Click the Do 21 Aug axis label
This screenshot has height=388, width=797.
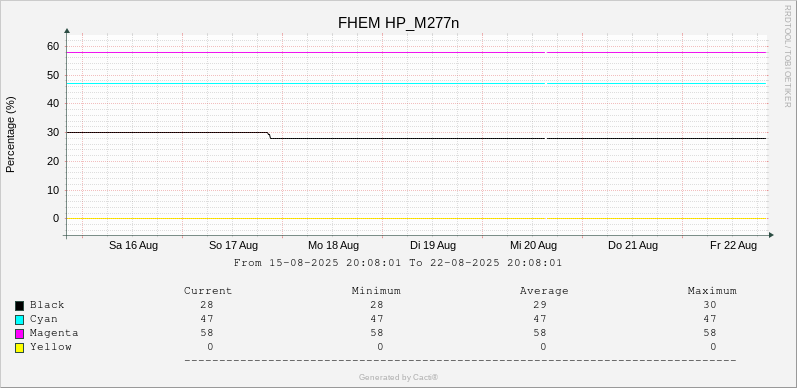pyautogui.click(x=633, y=246)
